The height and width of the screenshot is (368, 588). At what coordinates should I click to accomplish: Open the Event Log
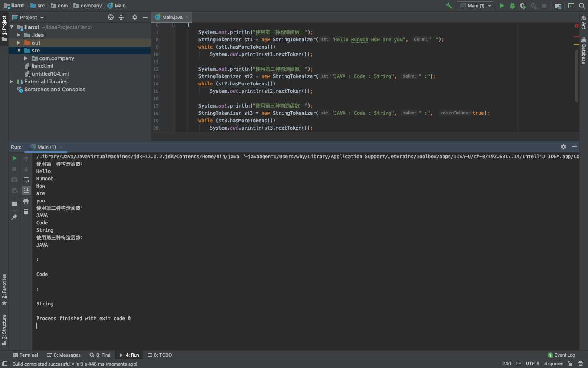(561, 355)
